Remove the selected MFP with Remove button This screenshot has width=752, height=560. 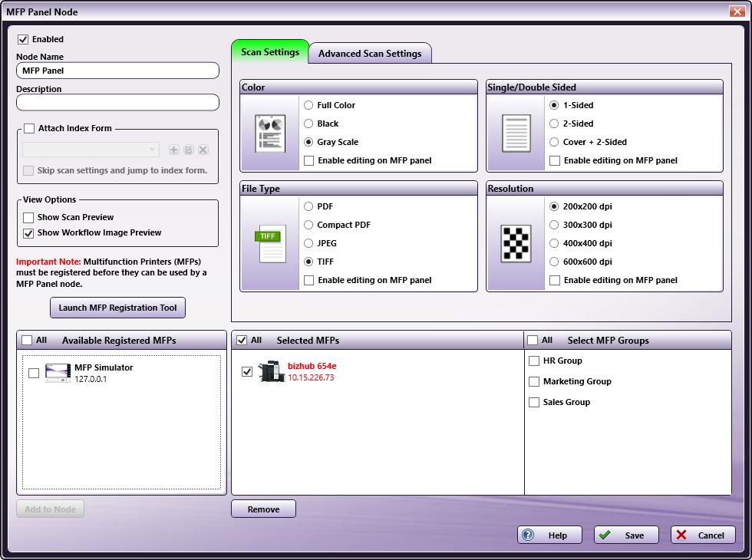tap(263, 509)
